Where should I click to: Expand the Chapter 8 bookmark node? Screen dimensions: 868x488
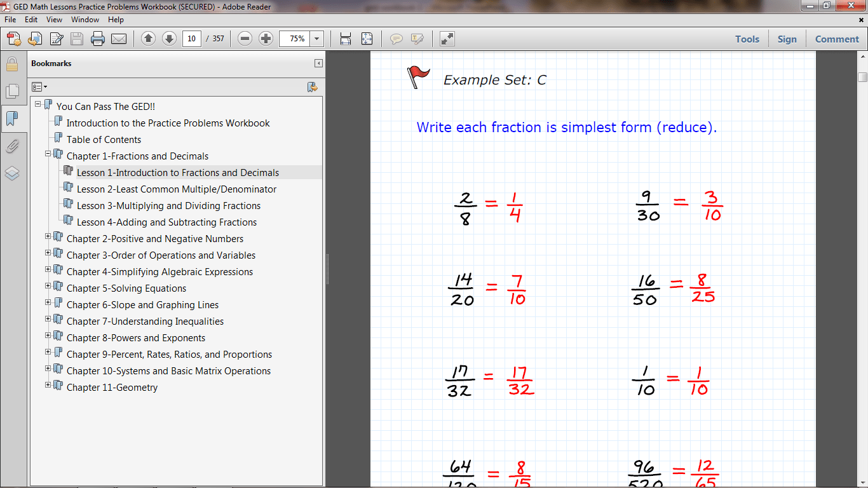[x=48, y=335]
